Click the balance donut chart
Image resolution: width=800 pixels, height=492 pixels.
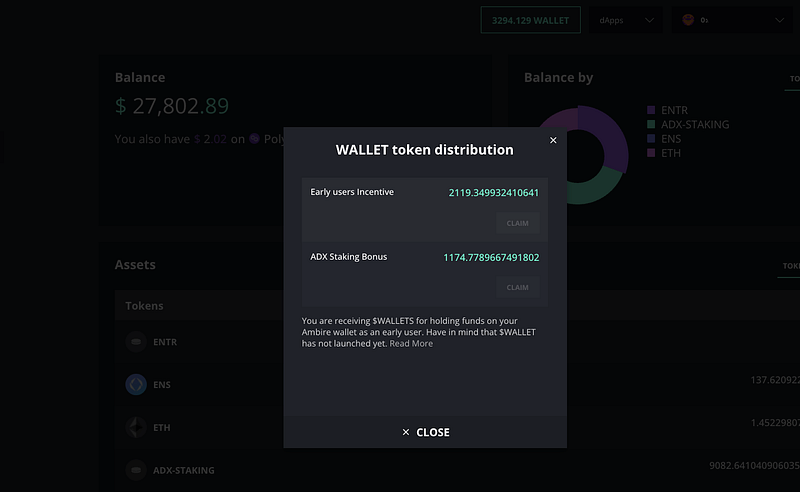[579, 155]
